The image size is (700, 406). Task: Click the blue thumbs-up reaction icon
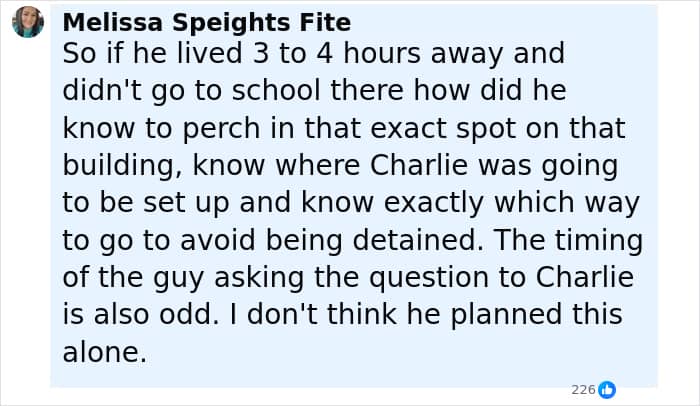click(x=607, y=389)
